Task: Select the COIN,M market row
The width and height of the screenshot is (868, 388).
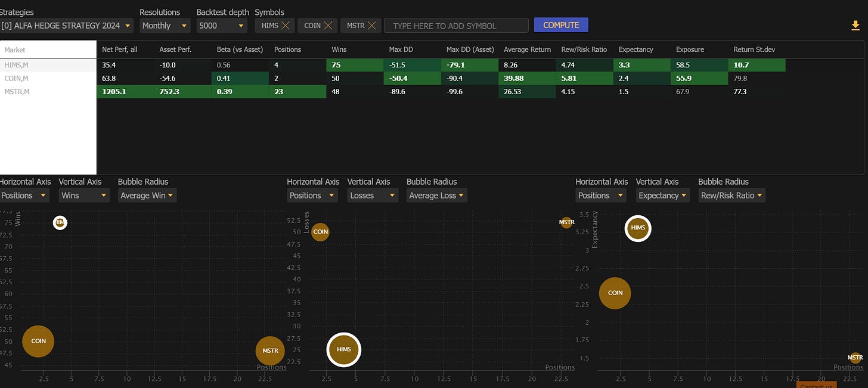Action: (48, 78)
